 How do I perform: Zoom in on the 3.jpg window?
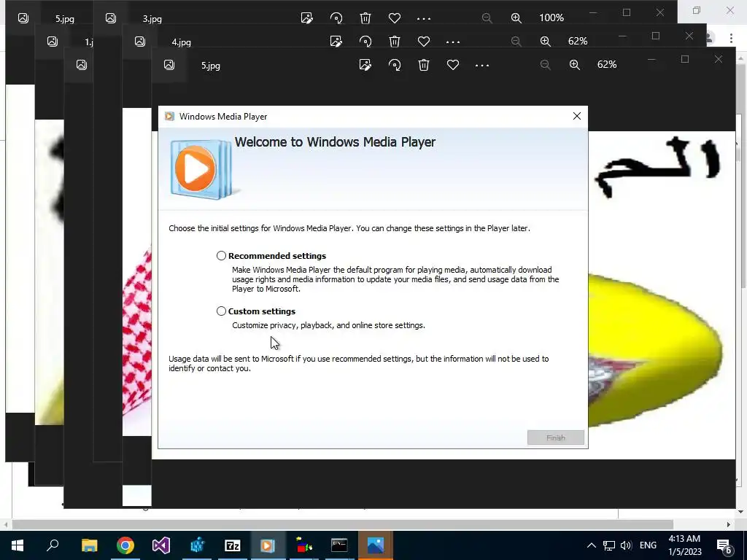click(x=516, y=18)
